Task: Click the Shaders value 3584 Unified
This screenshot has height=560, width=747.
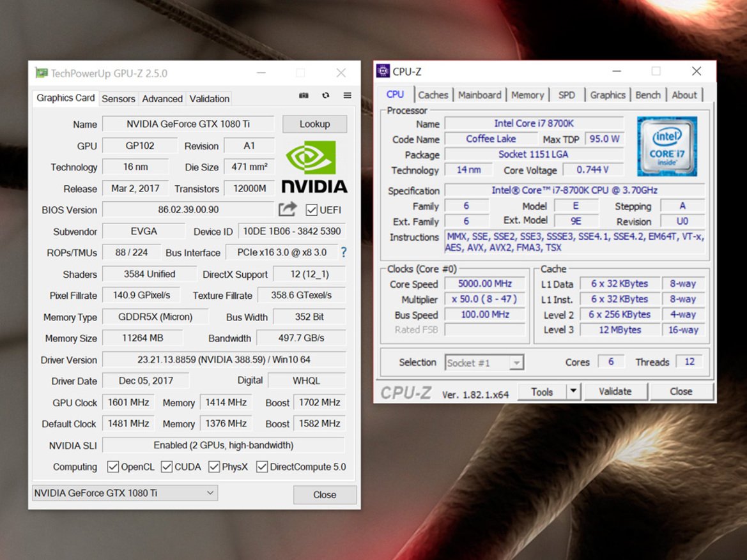Action: coord(150,274)
